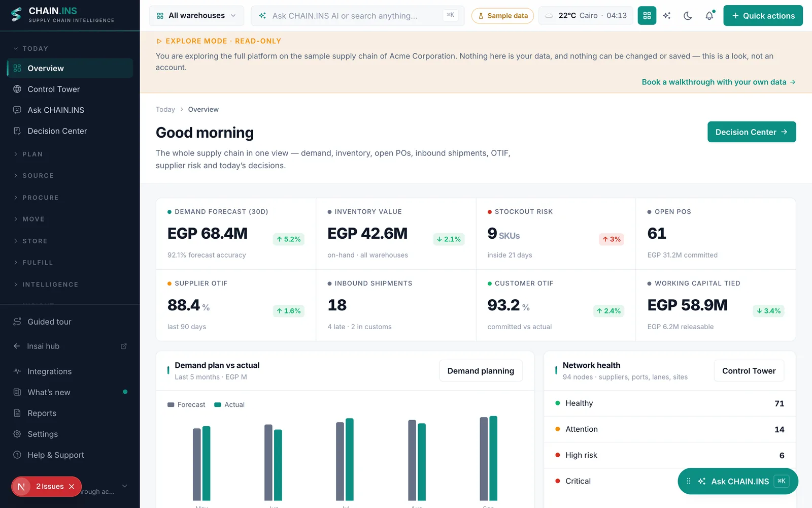
Task: Click the Decision Center clipboard icon
Action: point(17,131)
